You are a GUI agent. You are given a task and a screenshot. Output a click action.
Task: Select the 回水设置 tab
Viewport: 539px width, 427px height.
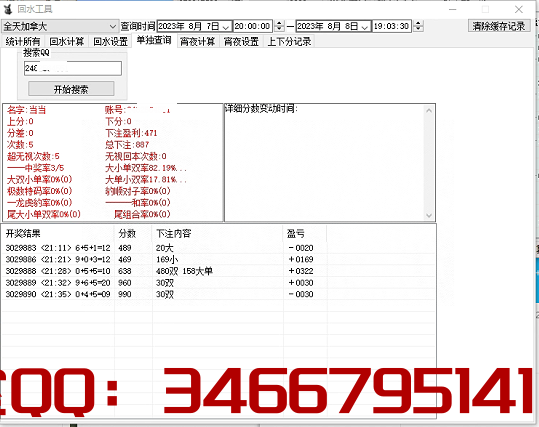tap(110, 42)
